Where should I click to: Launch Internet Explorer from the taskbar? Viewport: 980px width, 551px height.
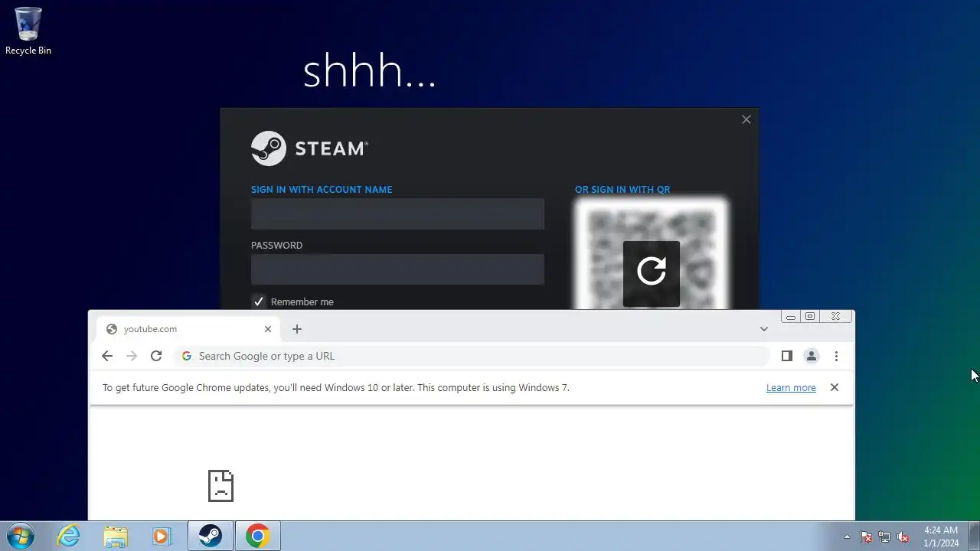69,536
